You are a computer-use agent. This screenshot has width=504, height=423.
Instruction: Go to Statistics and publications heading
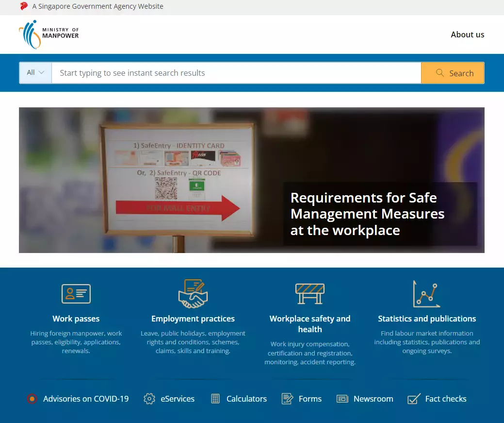(427, 319)
